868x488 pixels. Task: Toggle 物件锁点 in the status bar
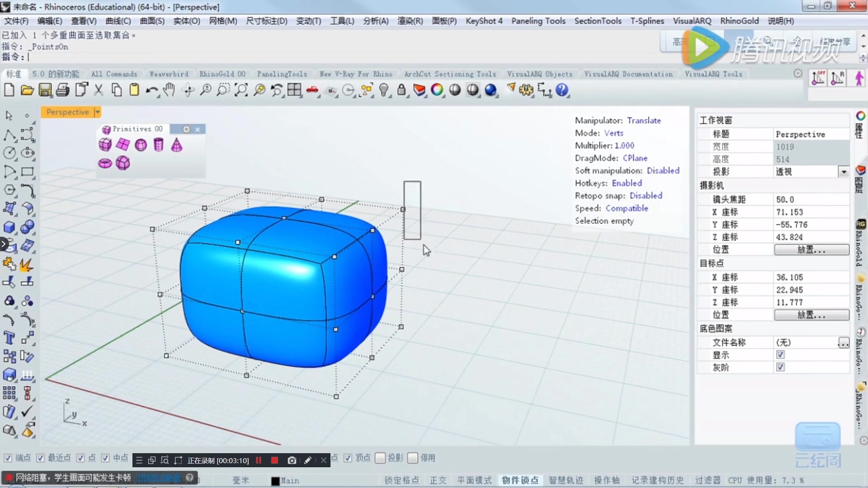(x=520, y=480)
